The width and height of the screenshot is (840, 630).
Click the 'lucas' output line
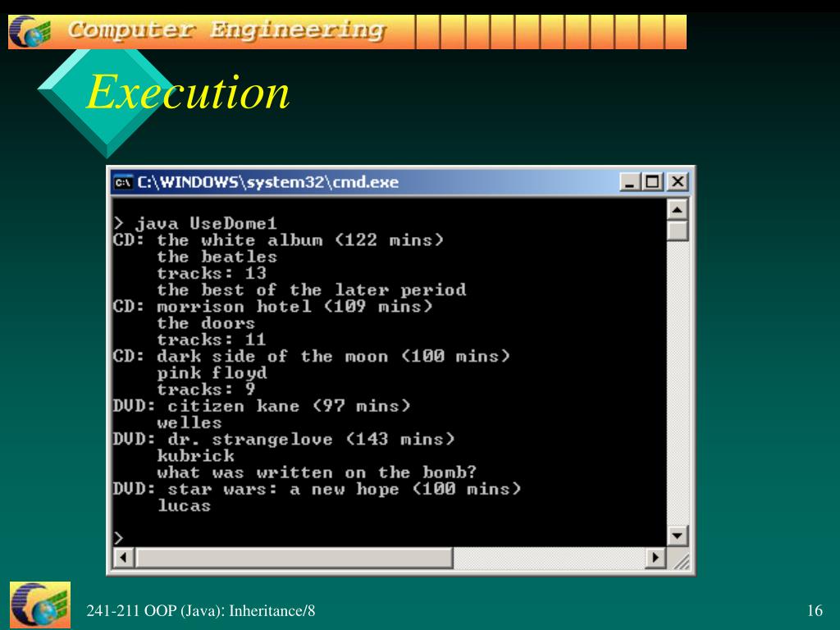click(185, 505)
